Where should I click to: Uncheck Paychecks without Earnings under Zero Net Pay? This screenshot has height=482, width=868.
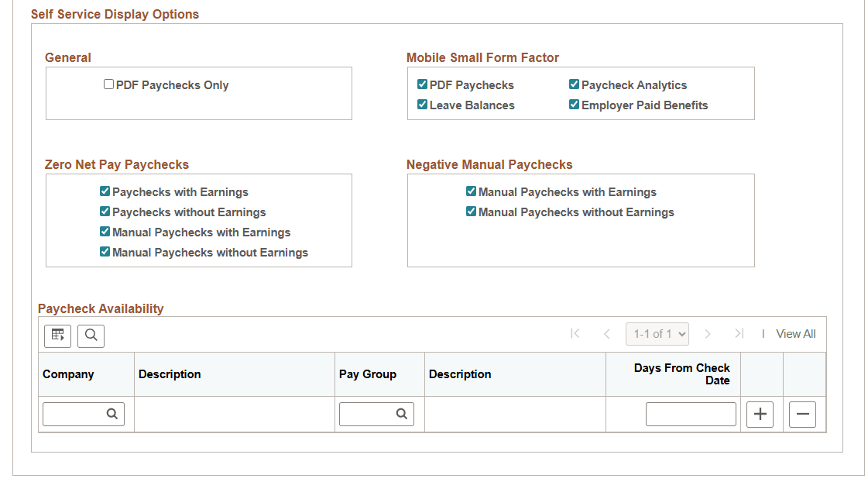[105, 212]
